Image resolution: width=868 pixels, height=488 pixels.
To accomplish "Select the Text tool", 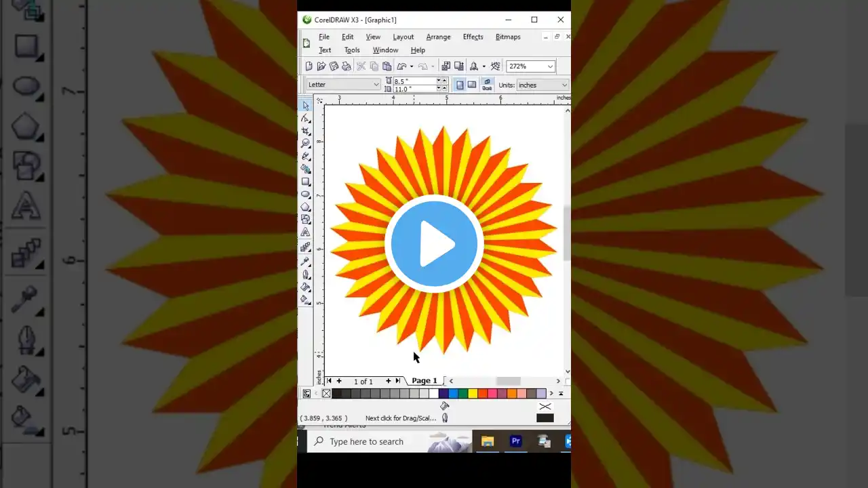I will point(306,232).
